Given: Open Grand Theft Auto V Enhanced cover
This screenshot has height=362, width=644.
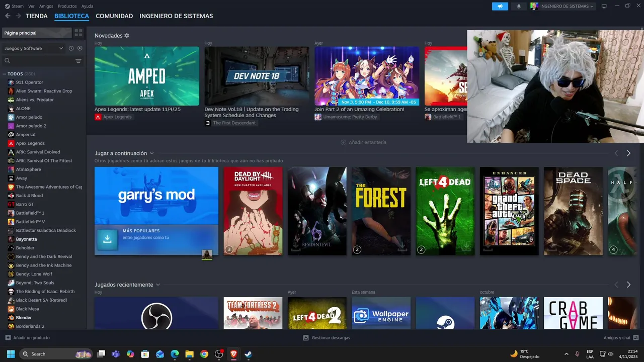Looking at the screenshot, I should 509,211.
